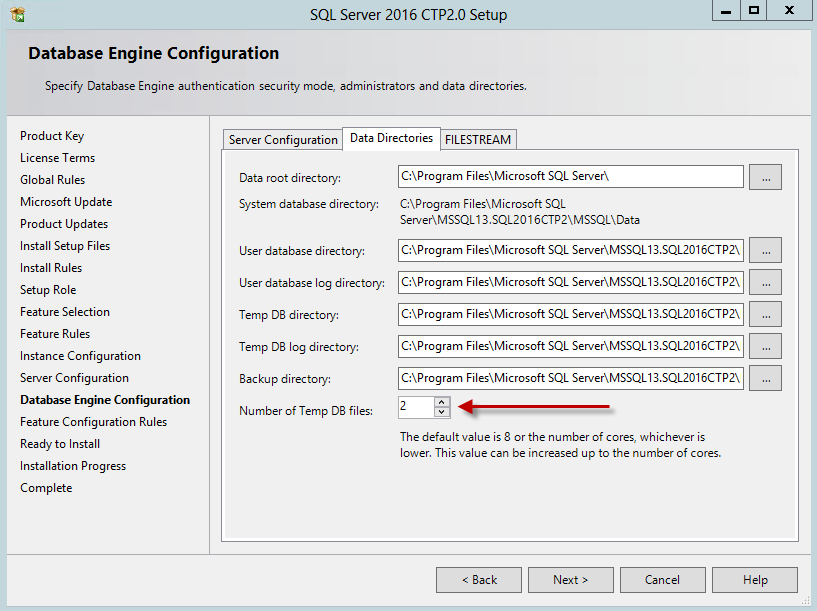Go back with the Back button

point(479,580)
